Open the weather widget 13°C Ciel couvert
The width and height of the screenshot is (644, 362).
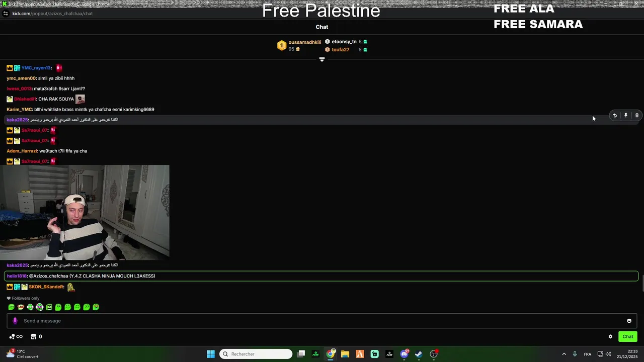pyautogui.click(x=23, y=354)
